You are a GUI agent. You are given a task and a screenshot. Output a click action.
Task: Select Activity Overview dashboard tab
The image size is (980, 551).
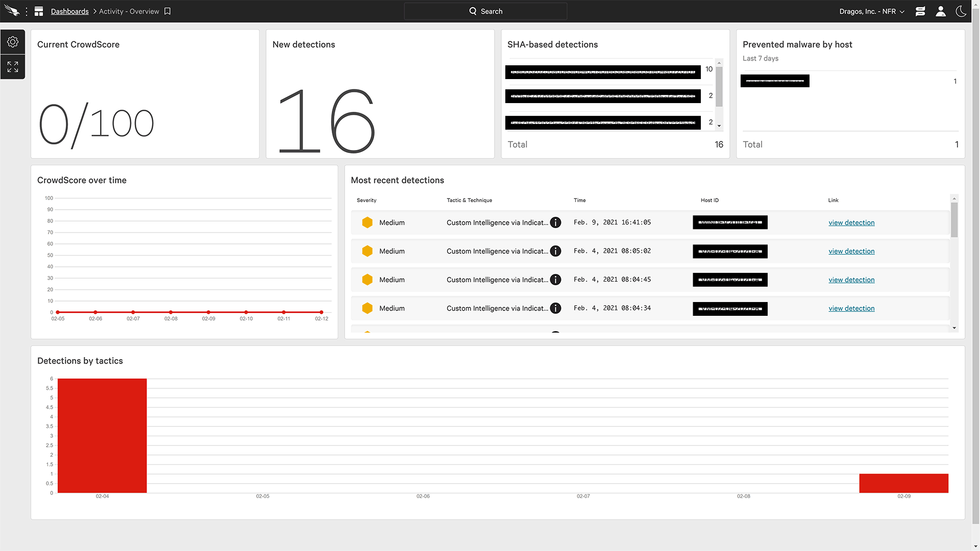click(x=129, y=11)
